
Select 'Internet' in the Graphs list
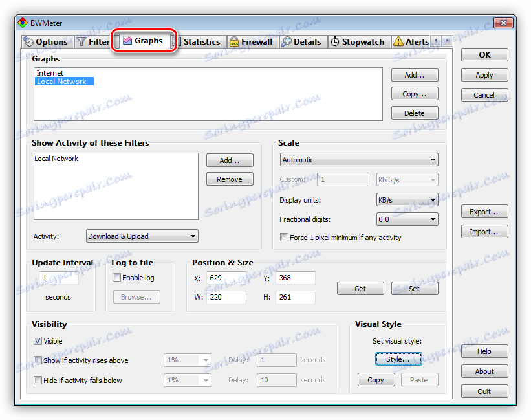pos(50,73)
